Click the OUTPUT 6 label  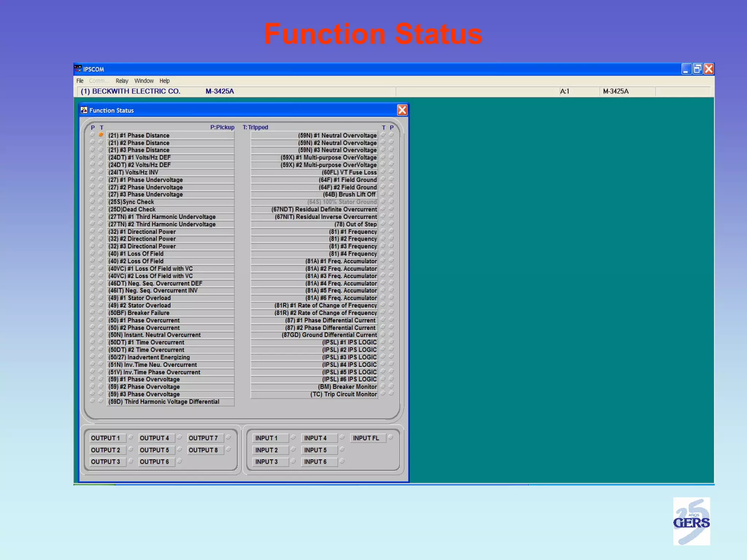tap(156, 462)
